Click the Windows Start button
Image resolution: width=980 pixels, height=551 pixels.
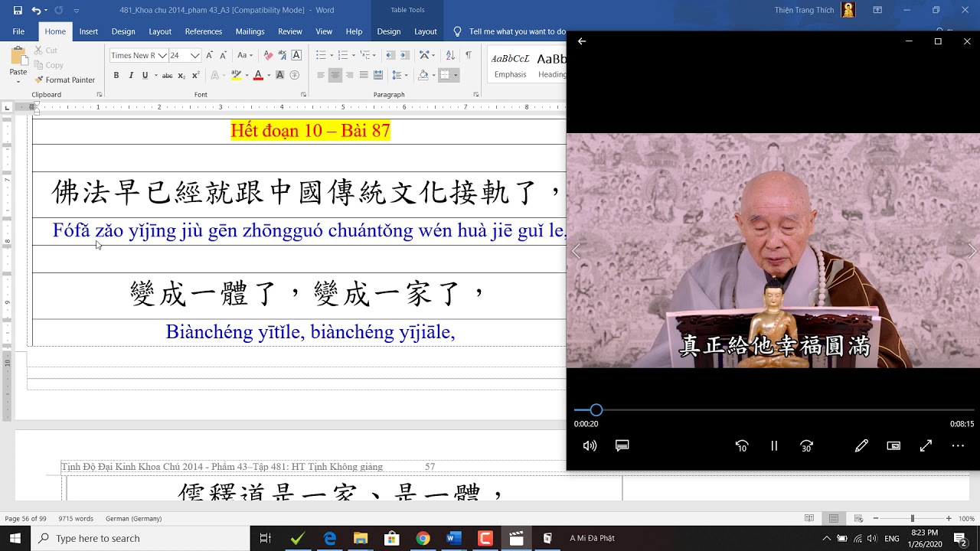click(x=15, y=538)
